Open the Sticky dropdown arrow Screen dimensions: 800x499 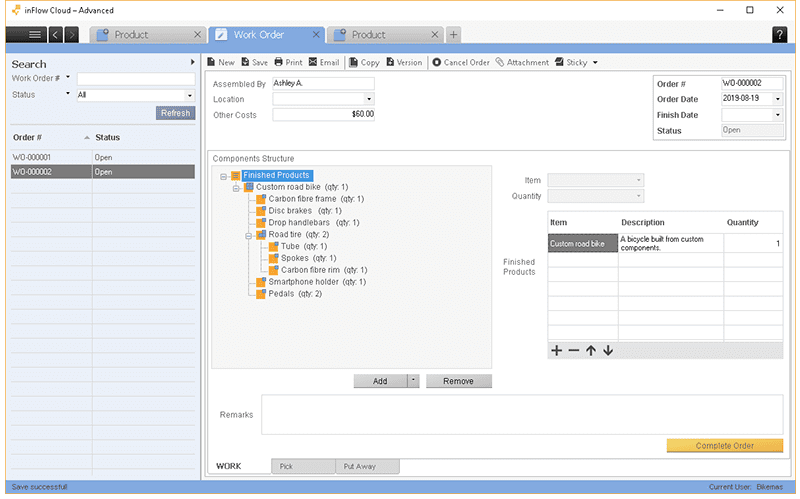[595, 63]
